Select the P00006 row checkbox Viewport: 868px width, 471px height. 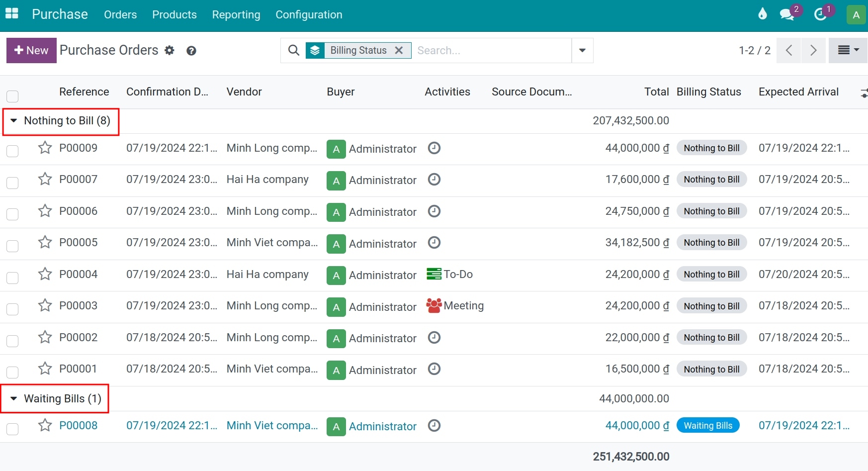[x=12, y=214]
